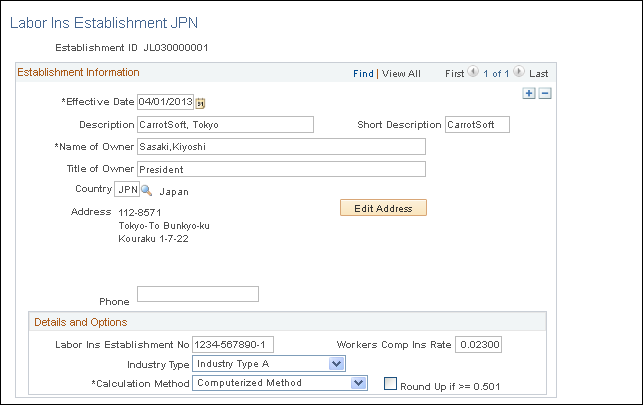
Task: Select the Name of Owner field
Action: 281,147
